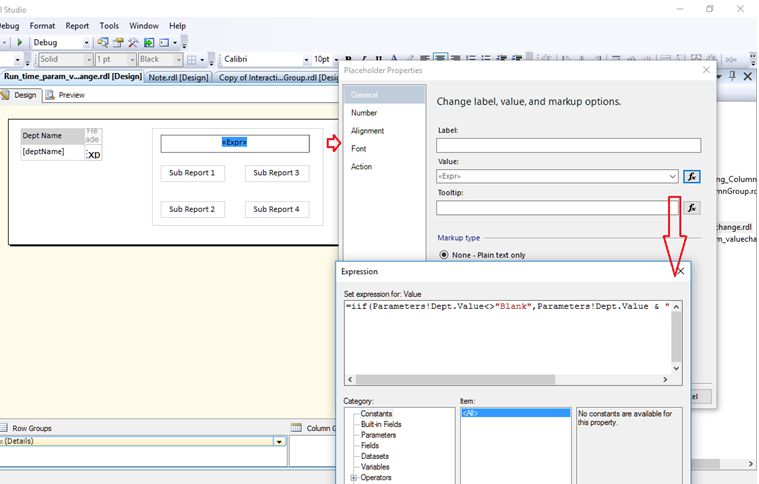Switch to Note.rdl [Design] tab
The image size is (759, 484).
coord(179,77)
